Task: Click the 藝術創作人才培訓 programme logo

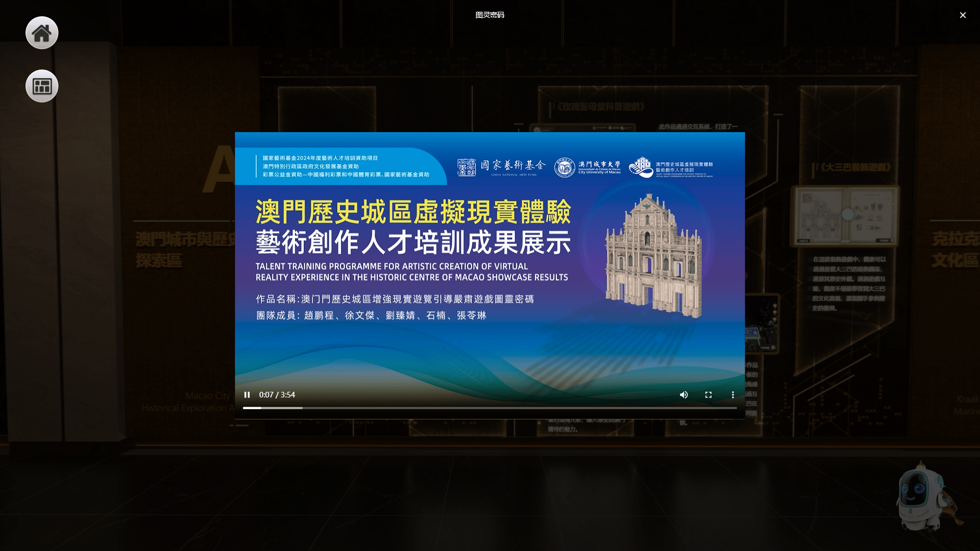Action: 671,167
